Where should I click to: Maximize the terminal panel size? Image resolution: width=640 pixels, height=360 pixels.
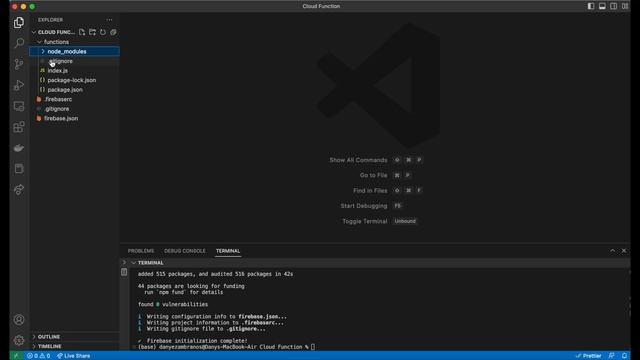pos(613,251)
